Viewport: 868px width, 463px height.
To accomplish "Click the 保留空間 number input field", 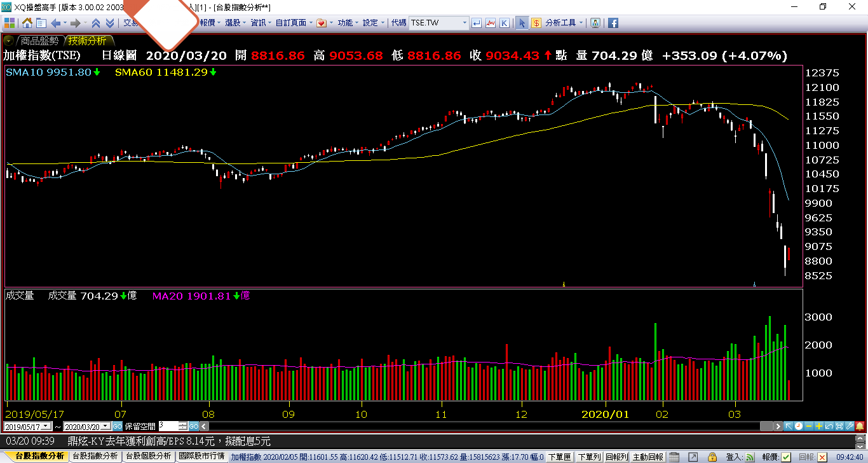I will 169,426.
